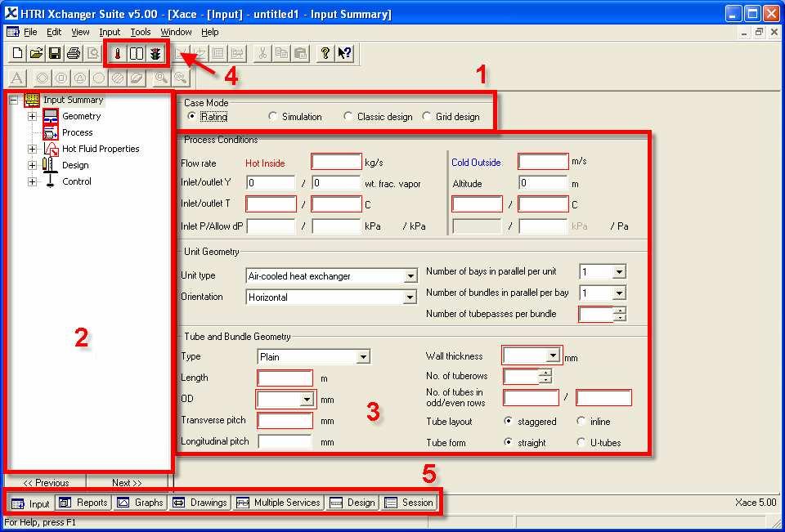The height and width of the screenshot is (532, 785).
Task: Switch to the Graphs tab
Action: pos(140,503)
